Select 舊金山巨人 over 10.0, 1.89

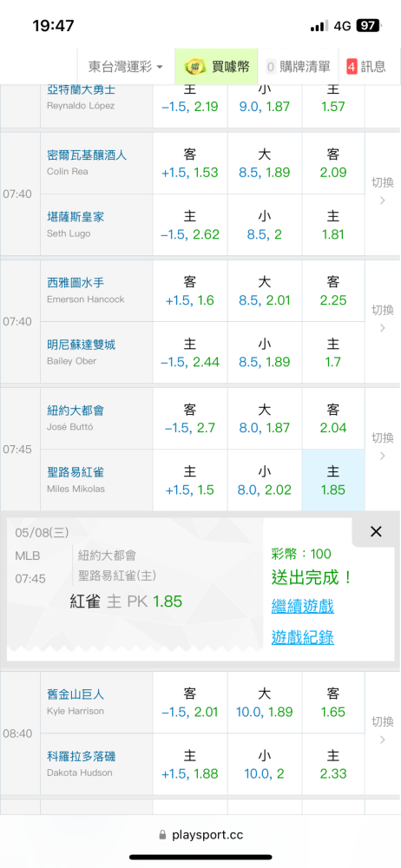(264, 702)
